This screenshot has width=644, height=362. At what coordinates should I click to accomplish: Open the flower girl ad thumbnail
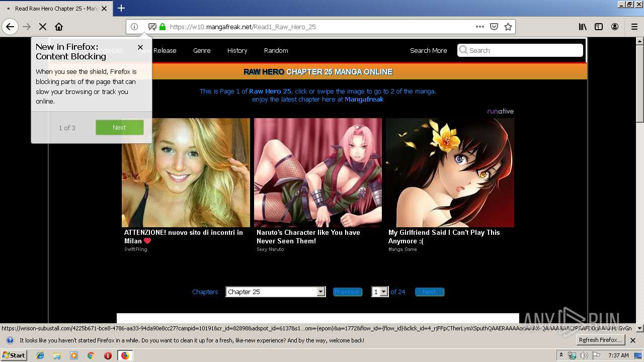[x=450, y=172]
